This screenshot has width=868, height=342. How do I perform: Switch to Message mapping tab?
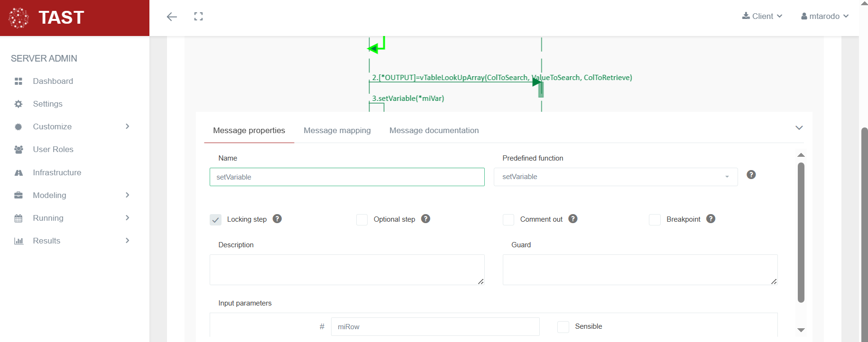click(337, 130)
